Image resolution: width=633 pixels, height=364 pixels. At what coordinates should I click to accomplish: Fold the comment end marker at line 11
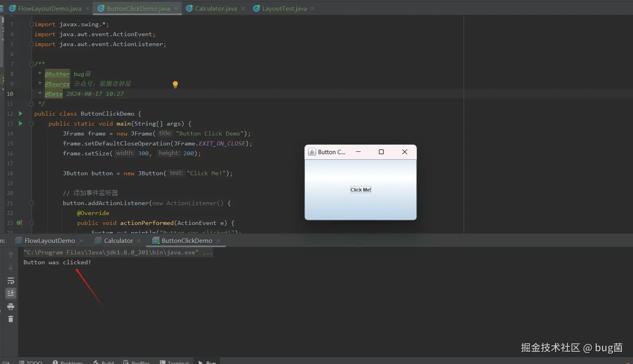[31, 104]
